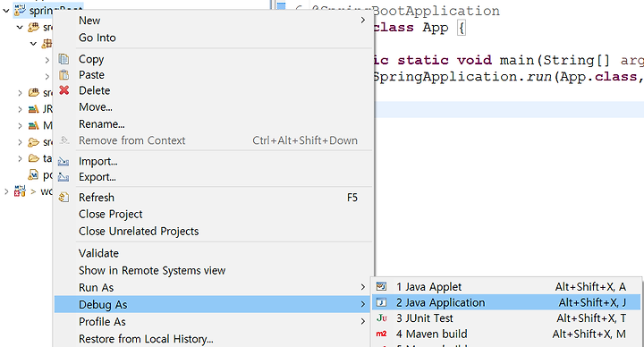
Task: Click the New submenu arrow
Action: tap(362, 20)
